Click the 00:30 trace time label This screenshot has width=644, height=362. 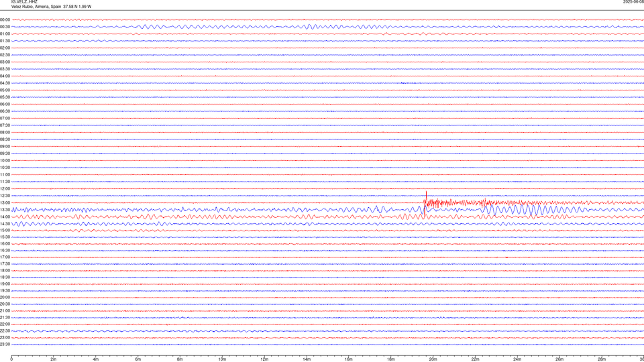pyautogui.click(x=5, y=27)
